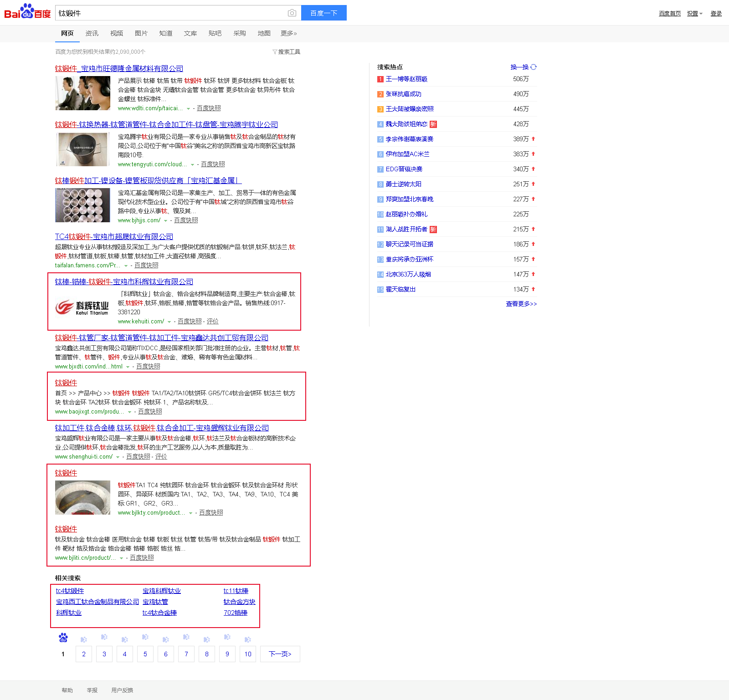
Task: Click the paw icon above page 5
Action: click(x=145, y=637)
